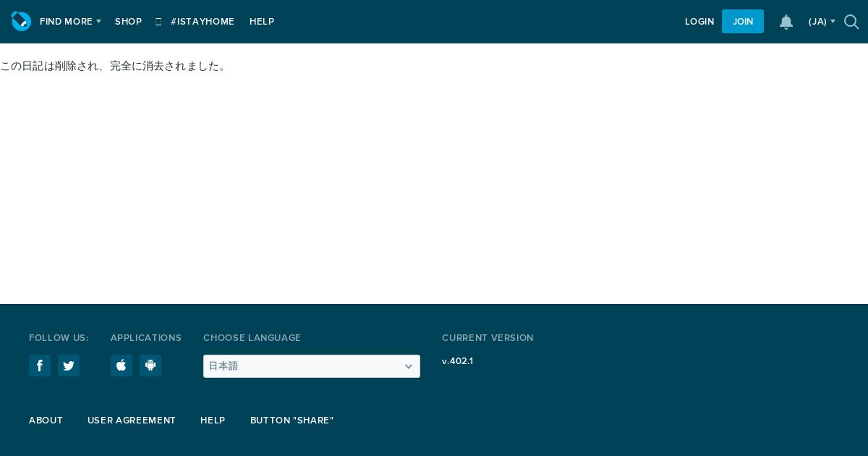Open the Choose Language select box

312,366
